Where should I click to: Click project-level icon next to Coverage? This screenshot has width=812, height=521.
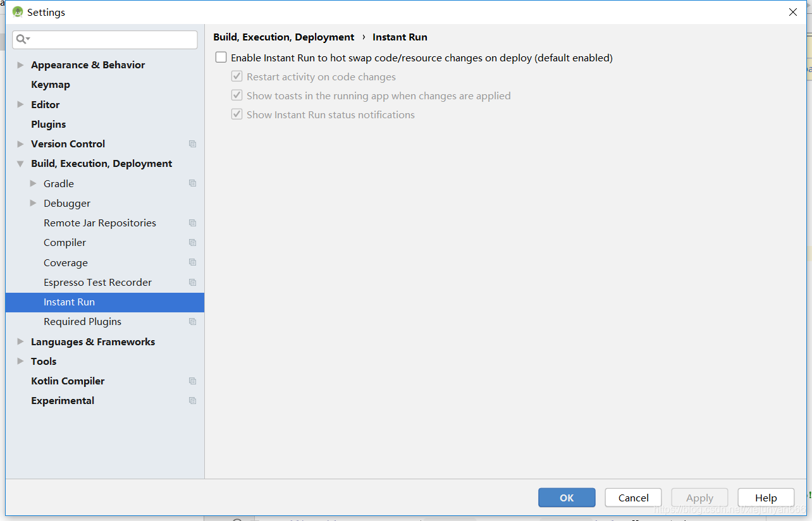pos(193,262)
